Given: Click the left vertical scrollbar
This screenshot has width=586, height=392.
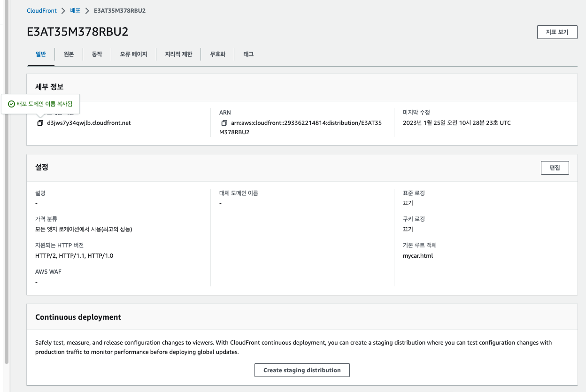Looking at the screenshot, I should point(7,182).
